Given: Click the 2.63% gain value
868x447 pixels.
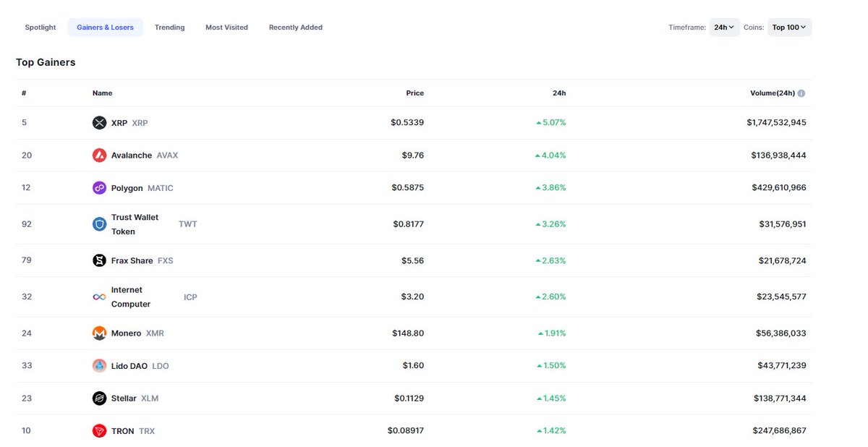Looking at the screenshot, I should [x=550, y=260].
